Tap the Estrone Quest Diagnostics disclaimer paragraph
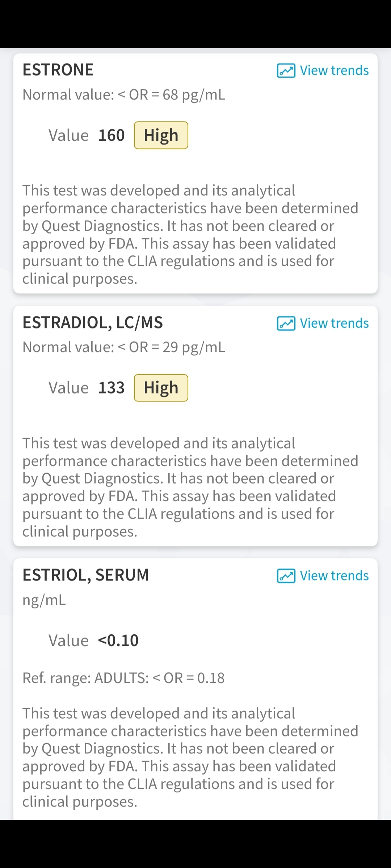This screenshot has width=391, height=868. pyautogui.click(x=190, y=235)
